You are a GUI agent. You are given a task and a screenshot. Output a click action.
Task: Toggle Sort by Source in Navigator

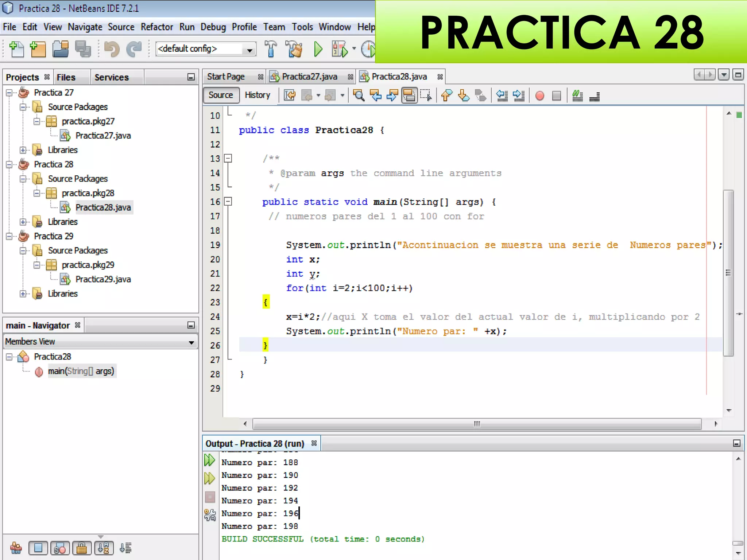[x=125, y=548]
